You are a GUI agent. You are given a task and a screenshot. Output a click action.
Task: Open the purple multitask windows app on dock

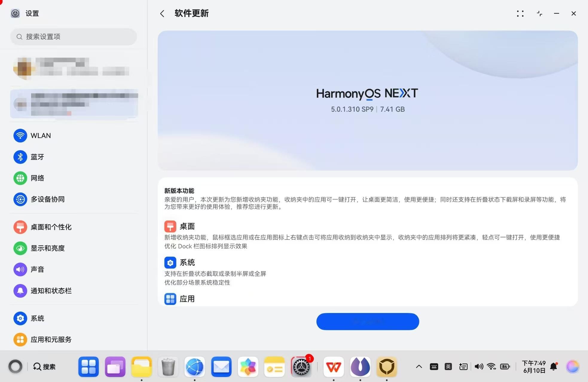[115, 366]
